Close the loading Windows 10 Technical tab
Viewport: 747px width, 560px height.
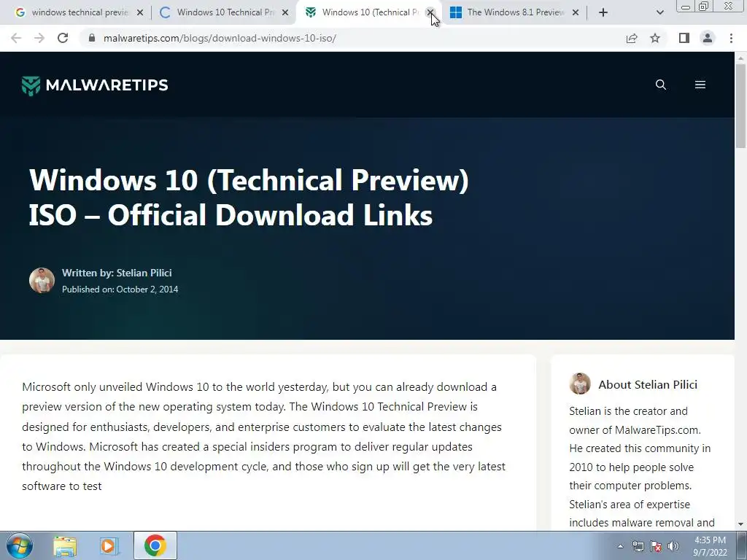[285, 13]
